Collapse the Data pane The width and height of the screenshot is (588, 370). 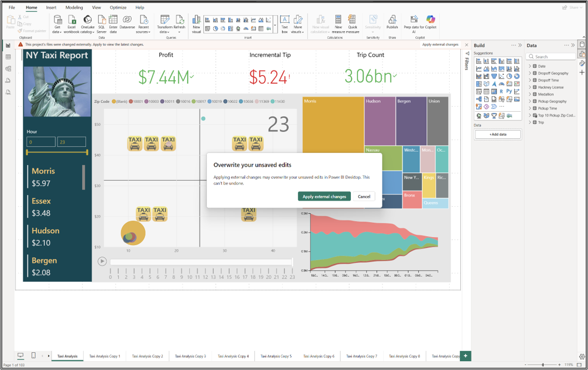[573, 46]
